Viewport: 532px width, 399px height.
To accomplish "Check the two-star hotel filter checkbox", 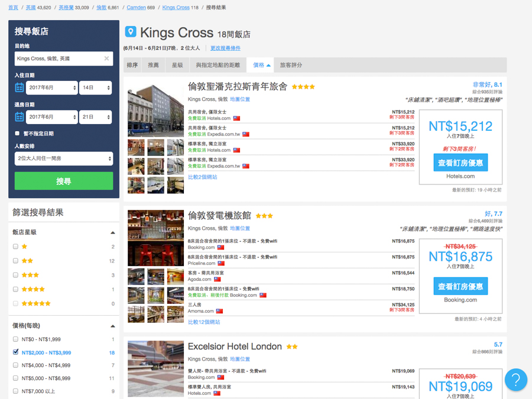I will point(15,261).
